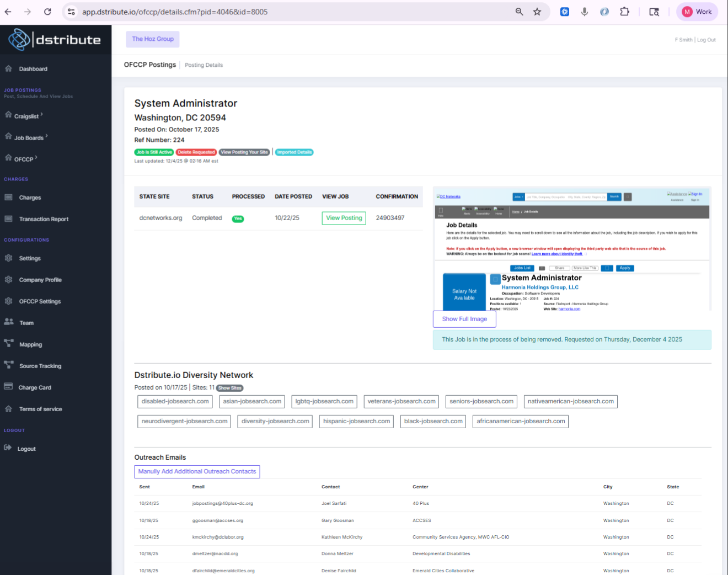
Task: Click the Delete Requested badge
Action: point(196,152)
